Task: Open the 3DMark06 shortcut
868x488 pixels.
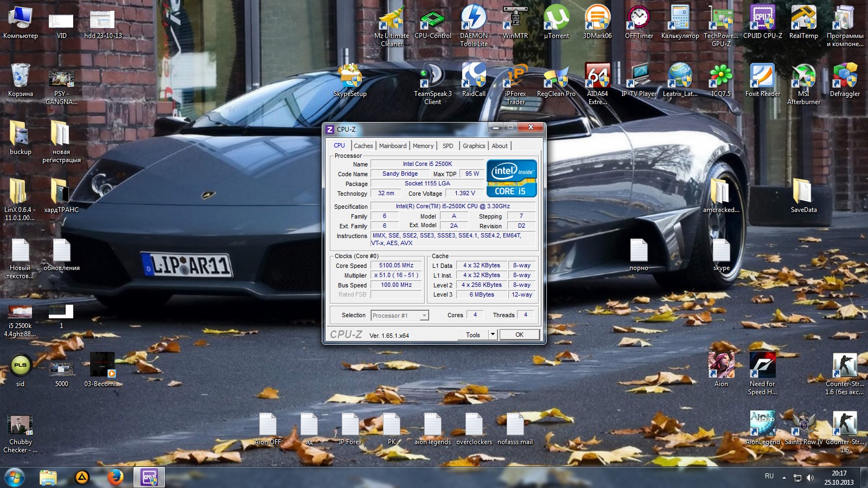Action: click(597, 22)
